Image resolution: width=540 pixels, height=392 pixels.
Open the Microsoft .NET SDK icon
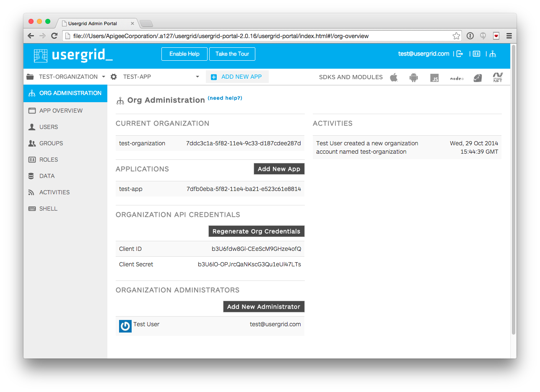click(498, 77)
